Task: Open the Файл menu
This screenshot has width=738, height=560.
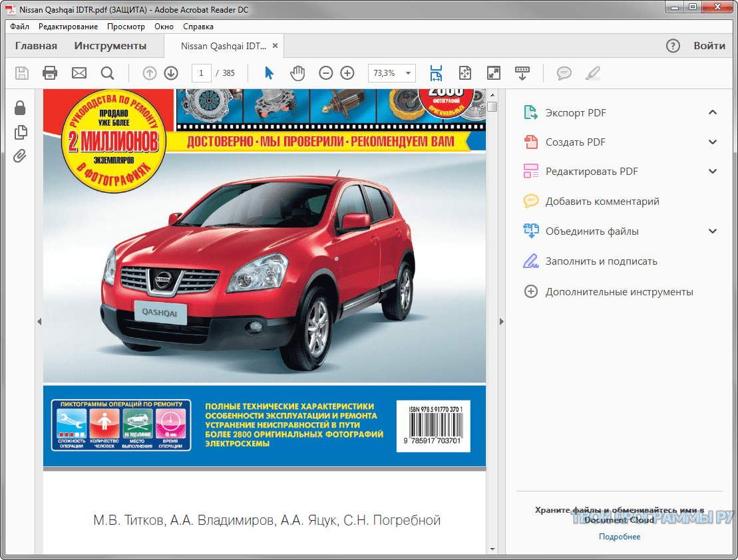Action: point(20,27)
